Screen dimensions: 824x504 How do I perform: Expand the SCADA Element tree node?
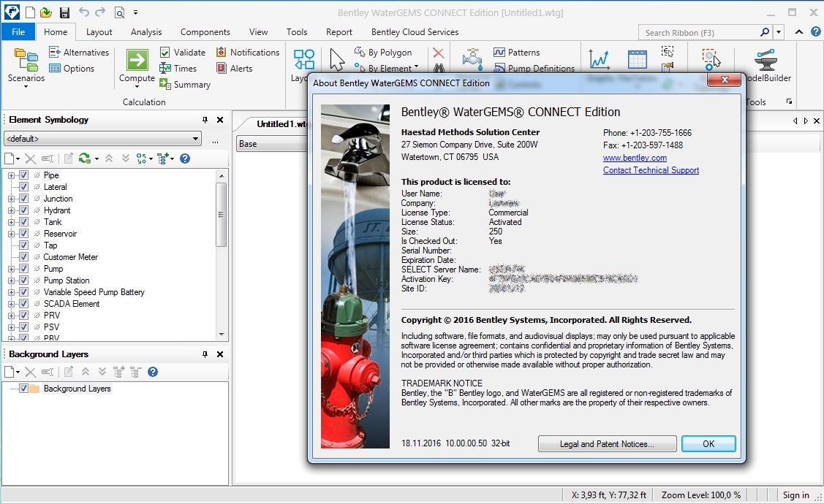(x=11, y=303)
